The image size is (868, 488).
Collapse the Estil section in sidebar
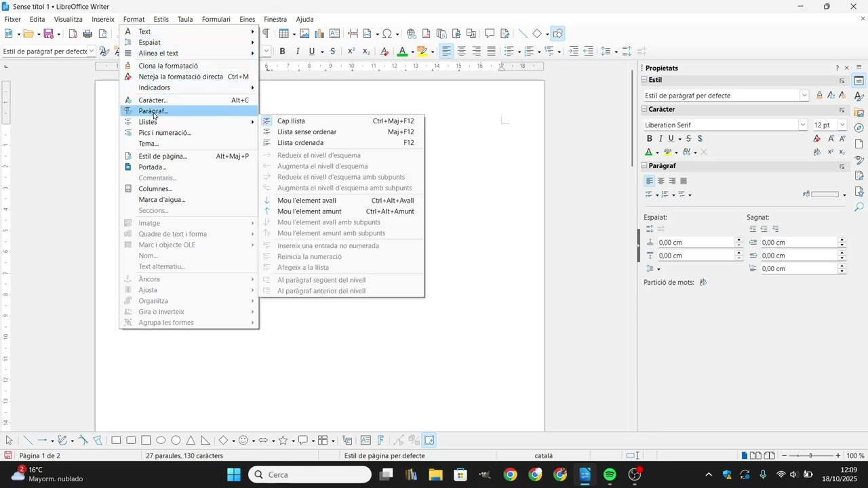pos(645,80)
